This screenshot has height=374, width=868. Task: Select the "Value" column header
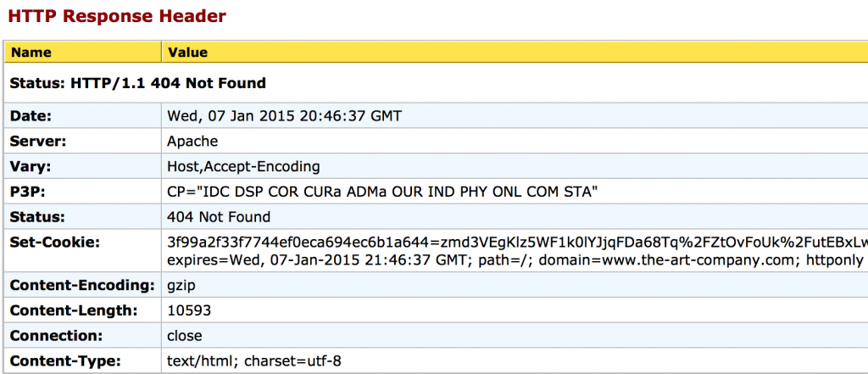coord(188,53)
